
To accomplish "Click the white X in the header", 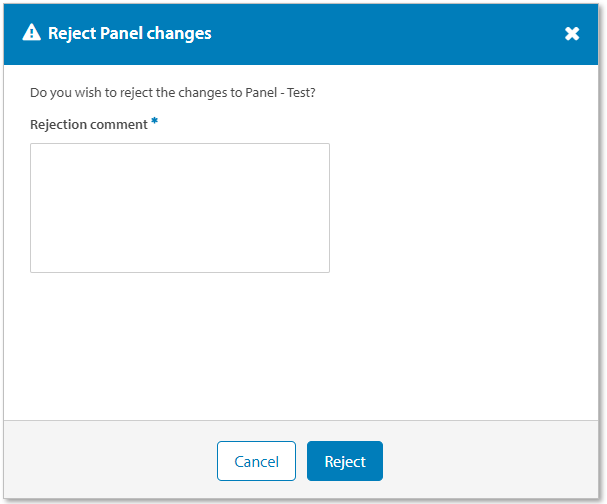I will [x=572, y=34].
